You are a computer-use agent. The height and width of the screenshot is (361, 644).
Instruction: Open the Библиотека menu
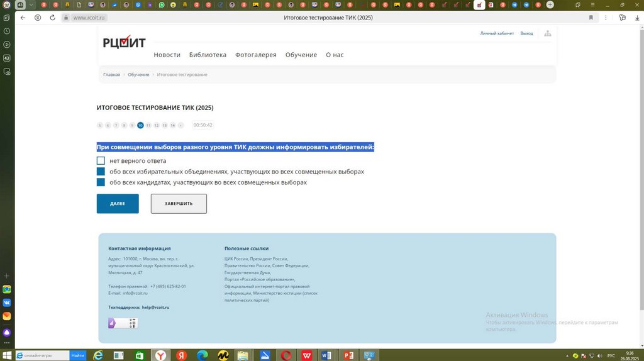(208, 55)
